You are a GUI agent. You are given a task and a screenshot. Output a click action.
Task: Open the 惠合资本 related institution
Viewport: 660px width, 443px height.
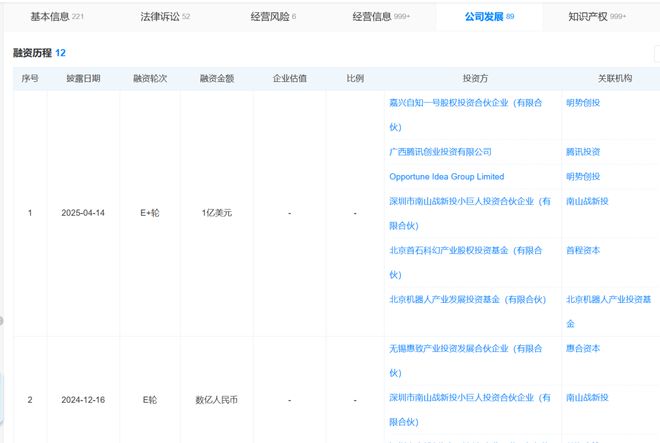[583, 348]
